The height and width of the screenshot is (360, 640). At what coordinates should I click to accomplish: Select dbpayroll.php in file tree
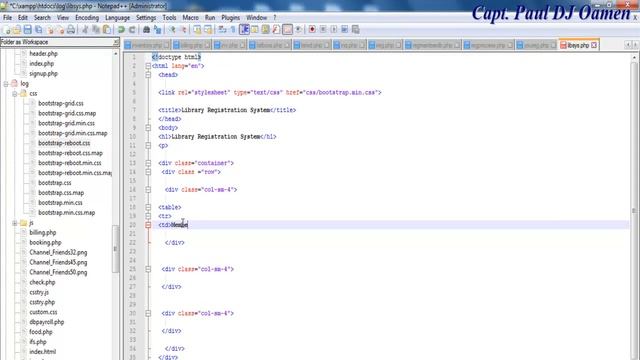pos(47,322)
